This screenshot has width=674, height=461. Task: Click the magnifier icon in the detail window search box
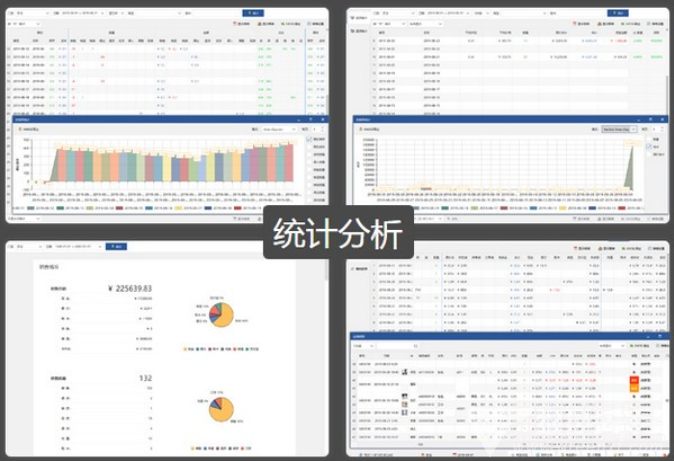click(x=416, y=346)
